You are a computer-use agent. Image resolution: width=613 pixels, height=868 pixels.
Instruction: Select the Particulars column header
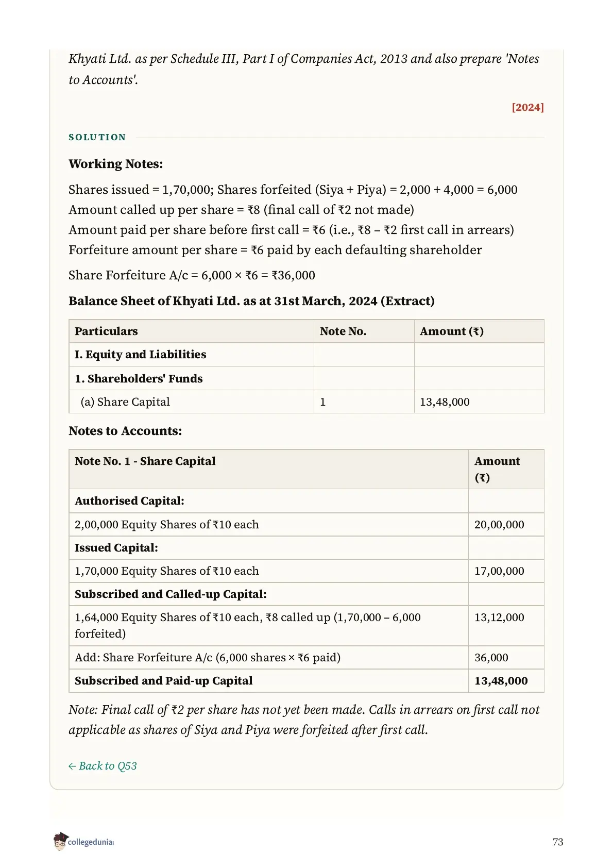(106, 331)
